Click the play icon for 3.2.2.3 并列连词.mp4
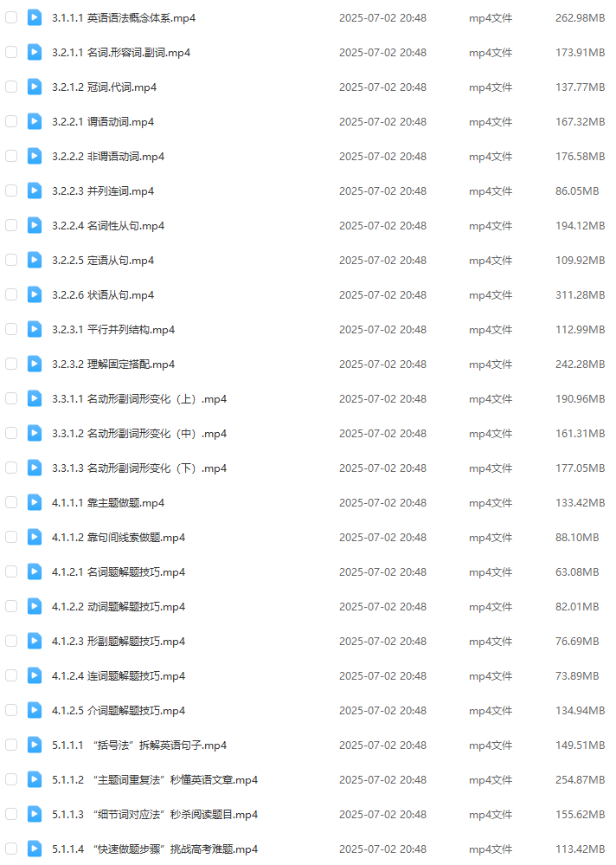The image size is (616, 865). (x=35, y=190)
